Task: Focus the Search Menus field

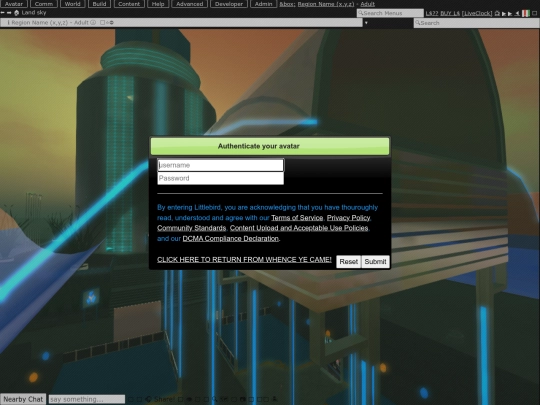Action: click(390, 13)
